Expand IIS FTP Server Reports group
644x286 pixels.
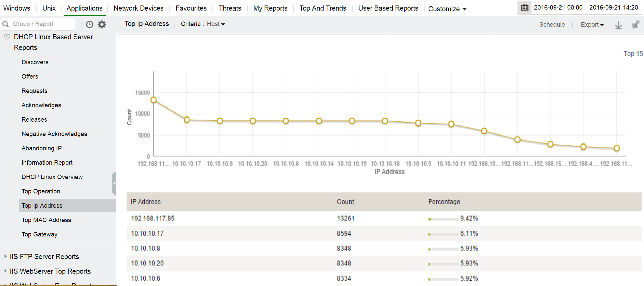[x=5, y=256]
